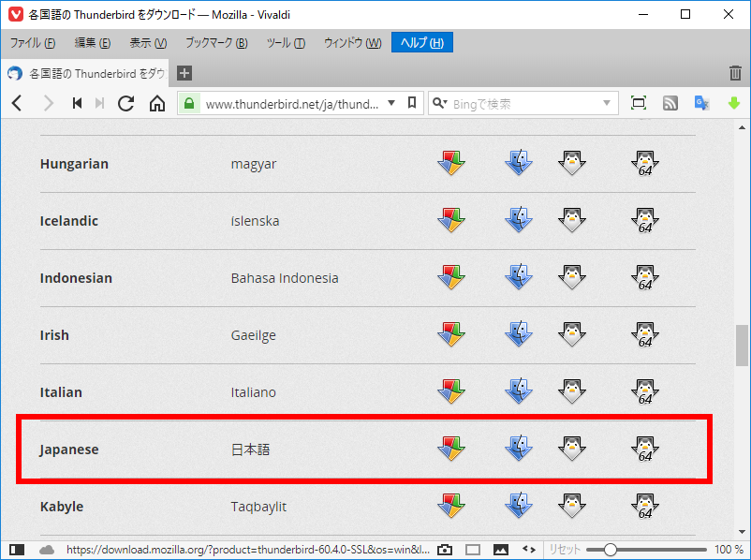Image resolution: width=751 pixels, height=560 pixels.
Task: Toggle tab tiling in status bar
Action: pos(473,549)
